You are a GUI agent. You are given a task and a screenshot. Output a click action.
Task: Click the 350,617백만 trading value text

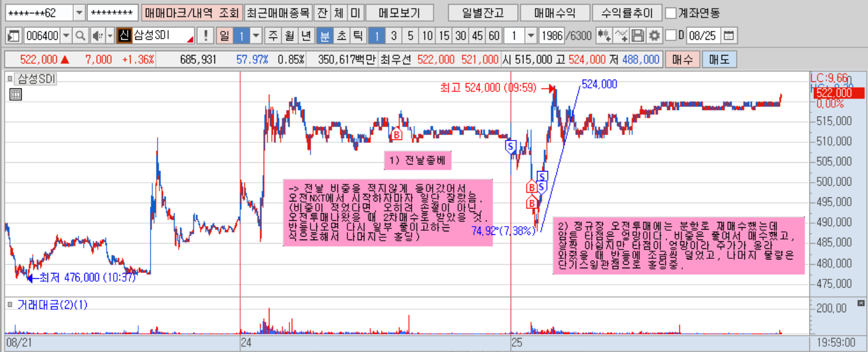pos(347,60)
